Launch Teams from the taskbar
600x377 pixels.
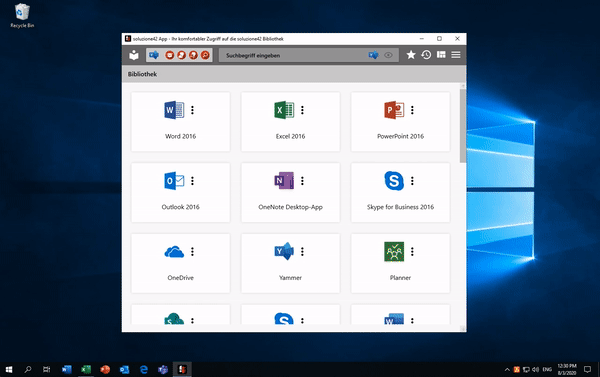tap(163, 369)
